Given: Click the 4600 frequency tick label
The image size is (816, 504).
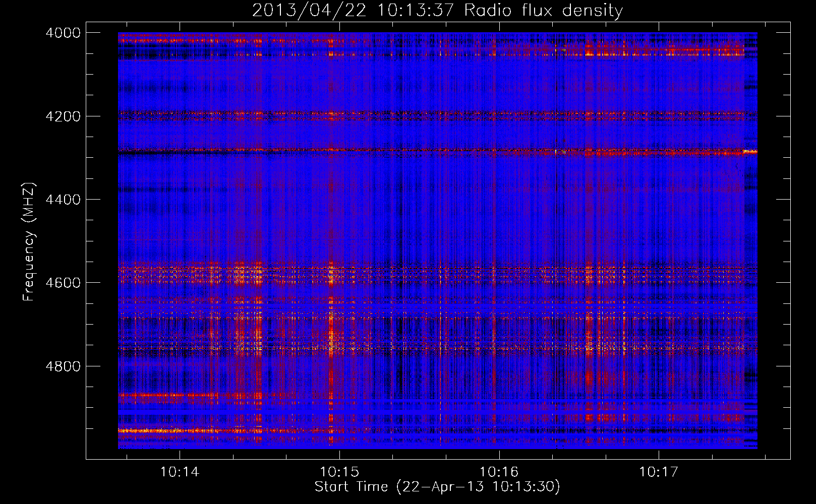Looking at the screenshot, I should coord(63,283).
